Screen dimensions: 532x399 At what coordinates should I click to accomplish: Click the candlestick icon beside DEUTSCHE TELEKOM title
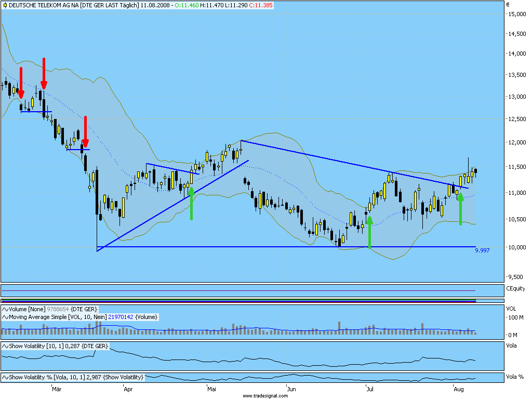click(x=5, y=5)
